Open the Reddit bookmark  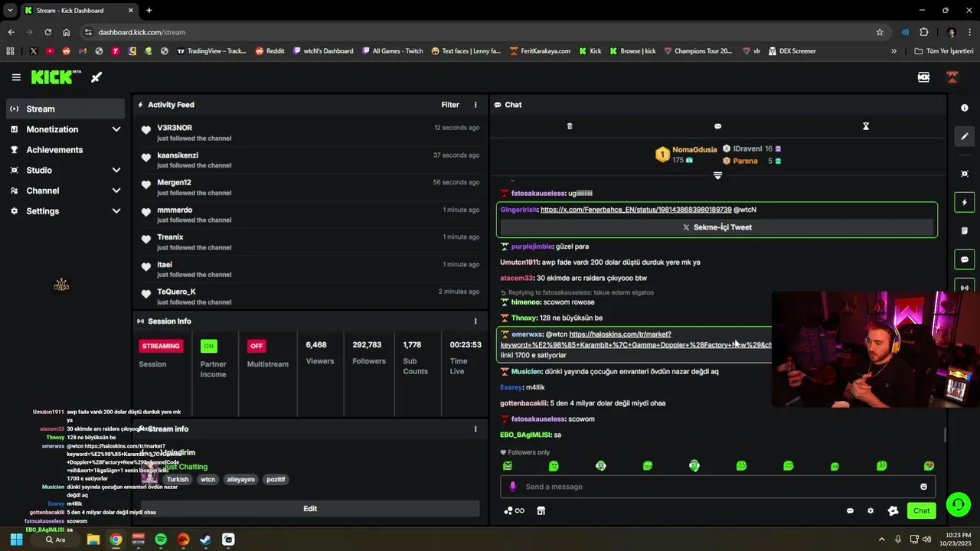[x=269, y=51]
